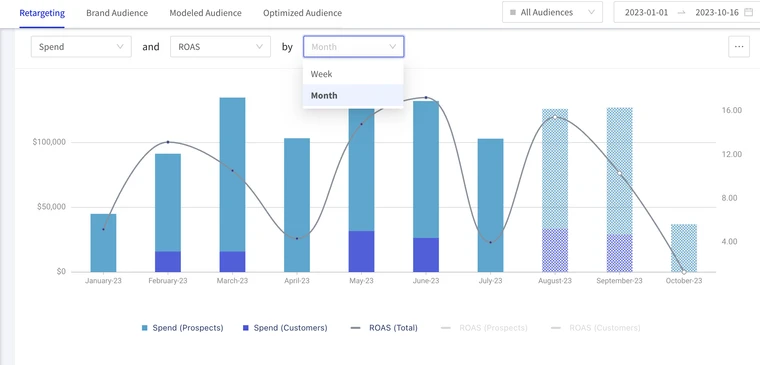Collapse the Month granularity dropdown
The height and width of the screenshot is (365, 760).
(353, 47)
